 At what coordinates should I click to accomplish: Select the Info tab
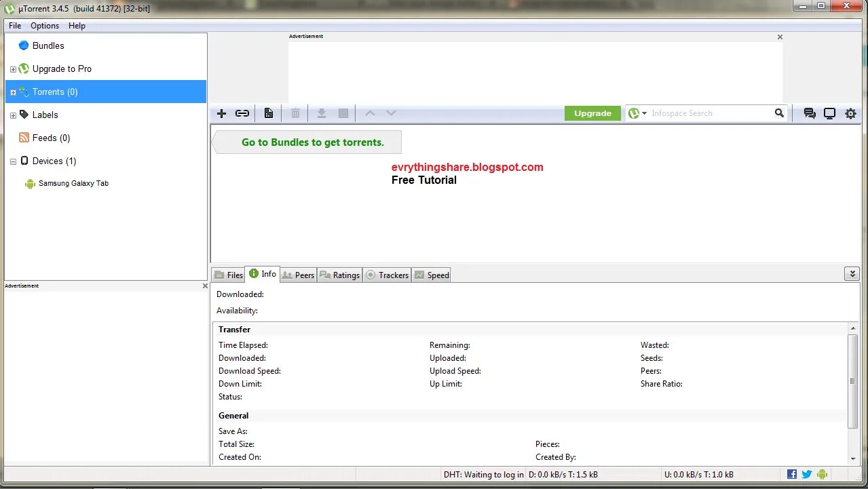(263, 273)
